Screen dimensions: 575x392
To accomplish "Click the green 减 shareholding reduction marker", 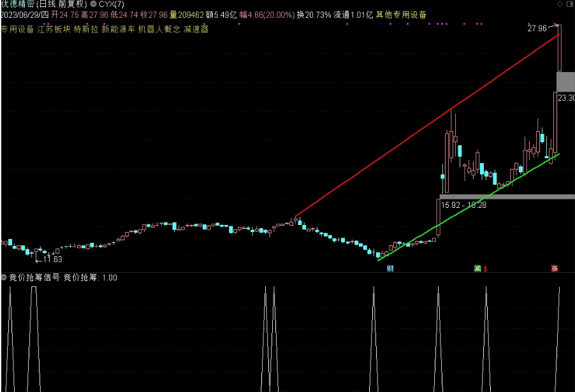I will [x=477, y=268].
